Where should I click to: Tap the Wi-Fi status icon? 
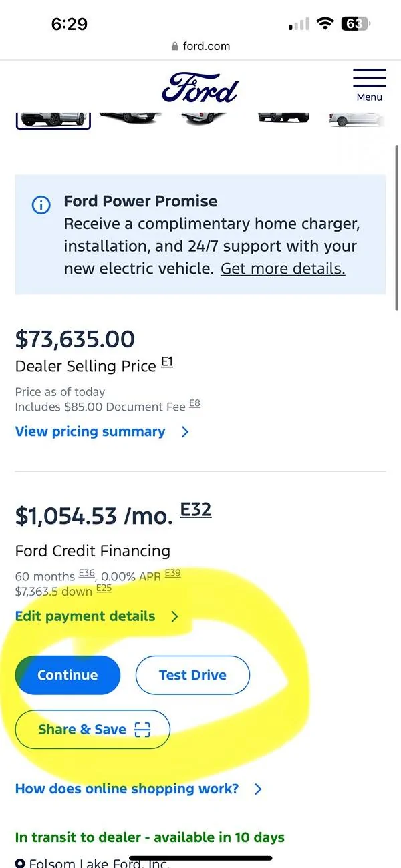325,24
